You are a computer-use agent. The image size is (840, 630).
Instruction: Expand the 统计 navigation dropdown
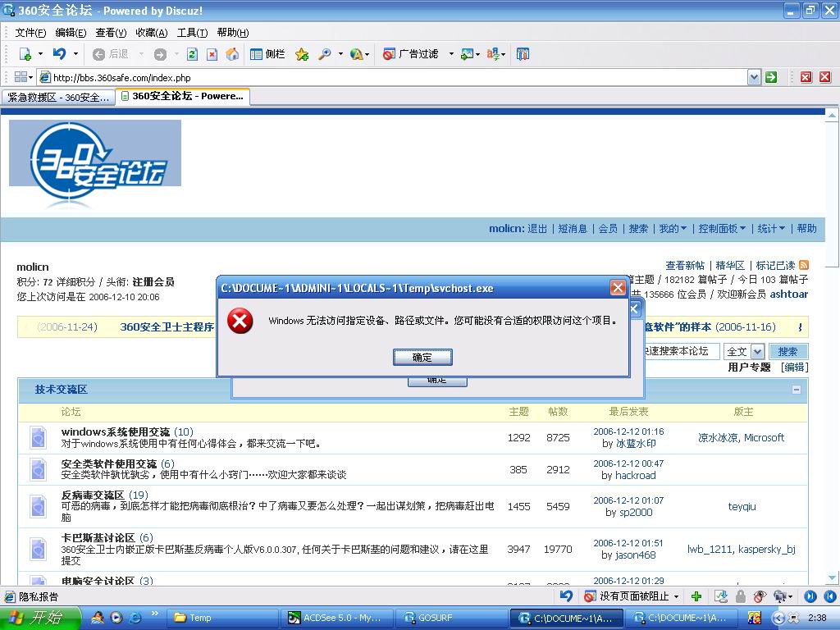[771, 229]
